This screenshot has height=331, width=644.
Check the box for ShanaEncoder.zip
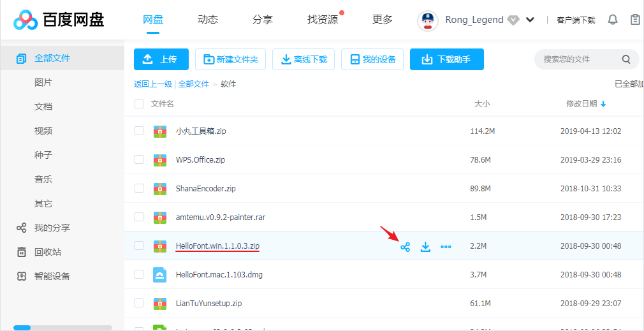tap(139, 188)
